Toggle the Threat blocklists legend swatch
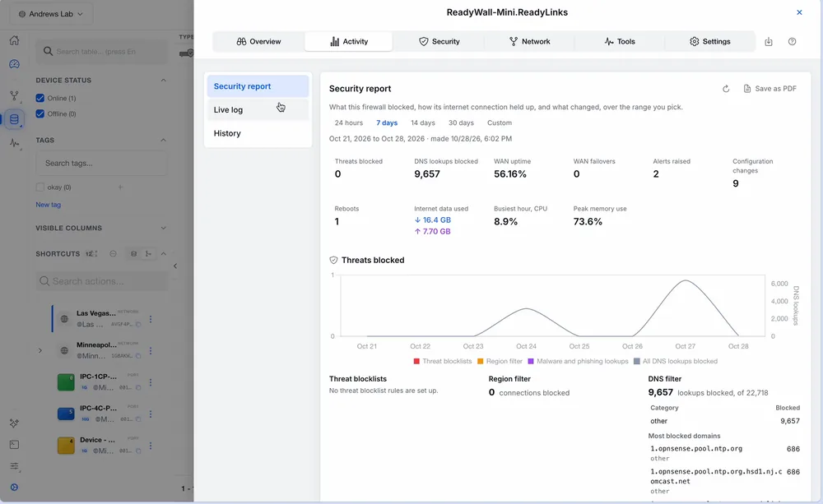Image resolution: width=823 pixels, height=504 pixels. point(416,361)
